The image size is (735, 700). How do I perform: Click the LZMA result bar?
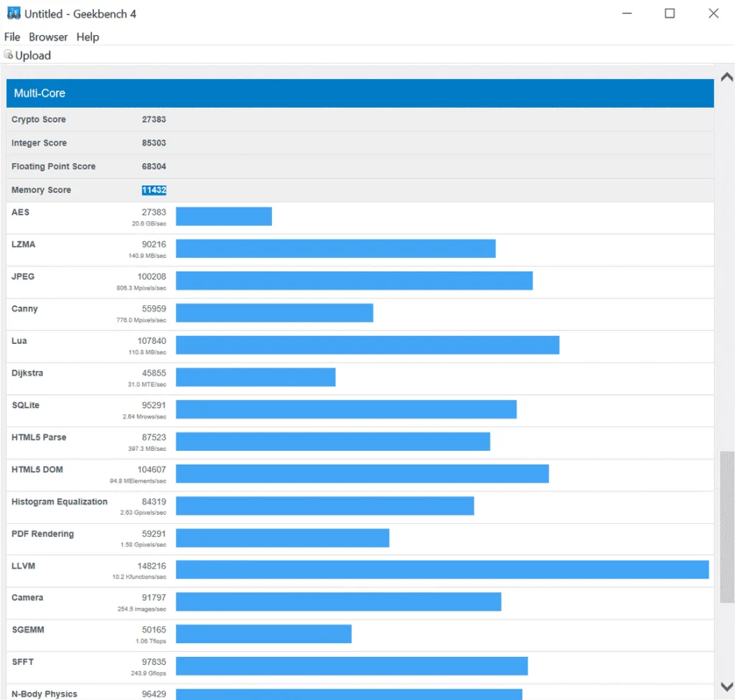click(x=336, y=248)
